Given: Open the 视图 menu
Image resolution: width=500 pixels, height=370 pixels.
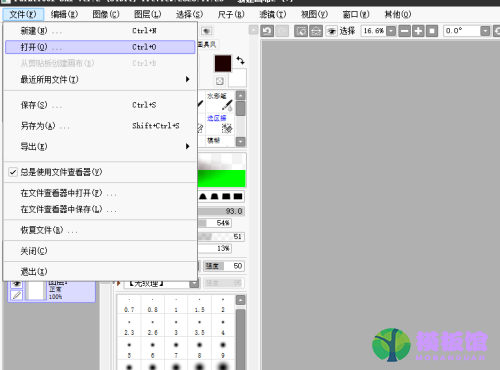Looking at the screenshot, I should click(314, 14).
